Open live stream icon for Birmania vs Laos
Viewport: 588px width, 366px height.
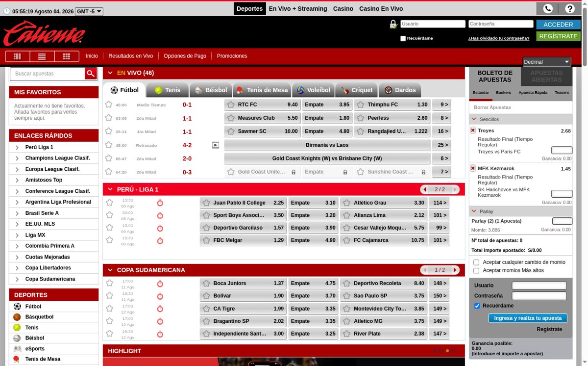216,145
